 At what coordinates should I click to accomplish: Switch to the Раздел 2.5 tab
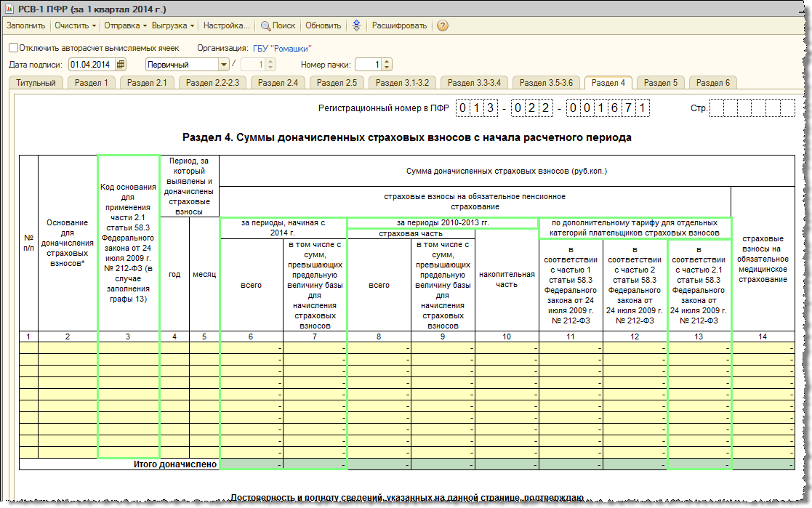337,83
